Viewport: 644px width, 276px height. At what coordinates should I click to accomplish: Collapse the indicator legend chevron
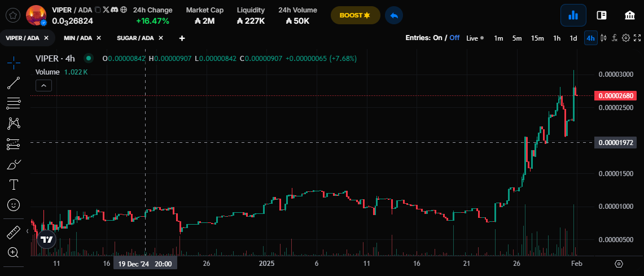[43, 85]
